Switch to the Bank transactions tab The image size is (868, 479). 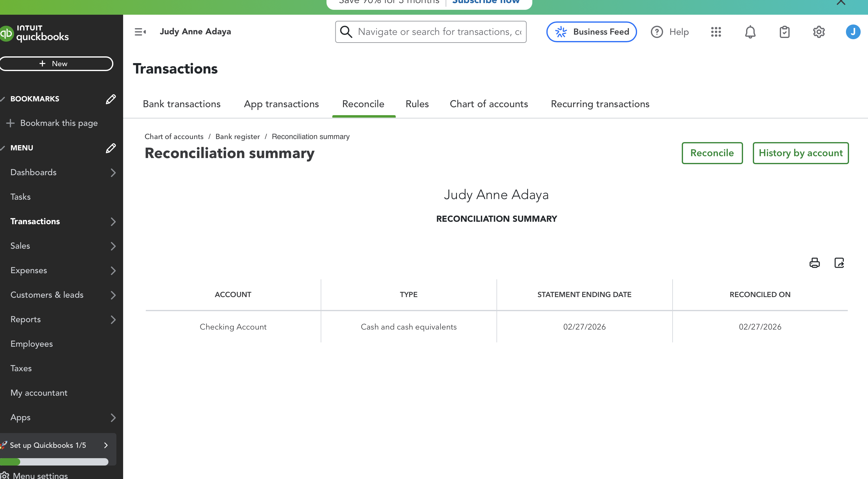[182, 104]
